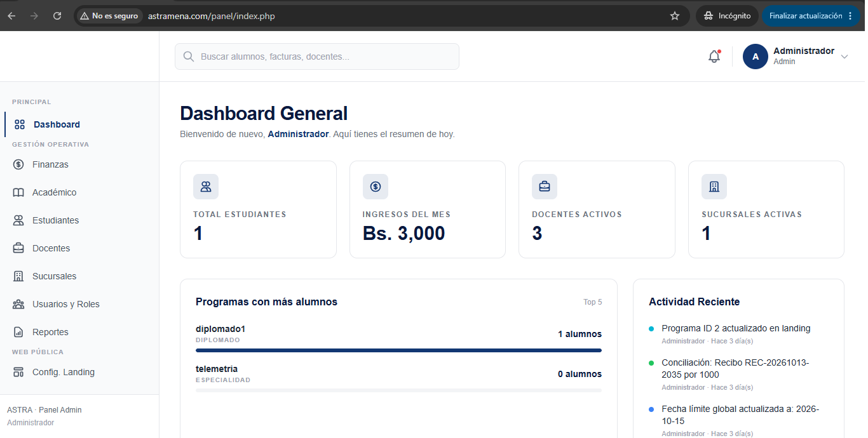Reload the page with browser refresh
868x438 pixels.
point(57,16)
